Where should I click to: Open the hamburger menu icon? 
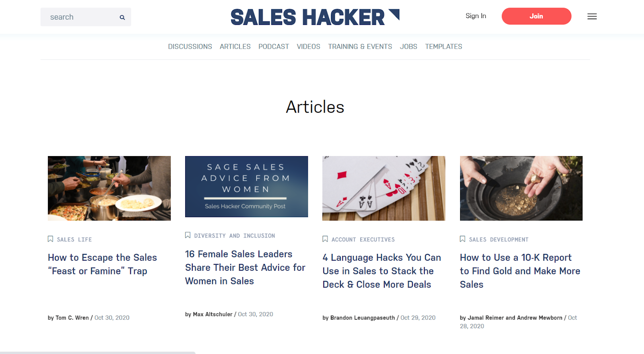[592, 16]
